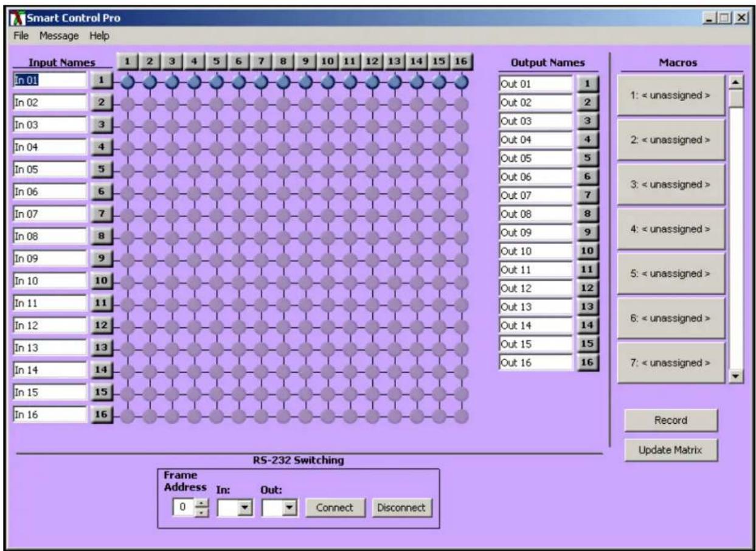This screenshot has height=551, width=756.
Task: Click the Smart Control Pro title bar icon
Action: tap(18, 18)
